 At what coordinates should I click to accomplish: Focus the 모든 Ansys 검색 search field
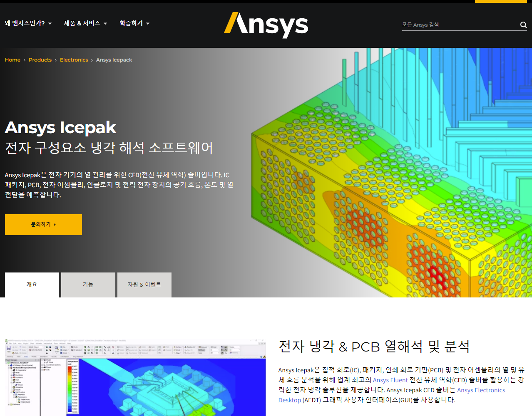pyautogui.click(x=460, y=25)
